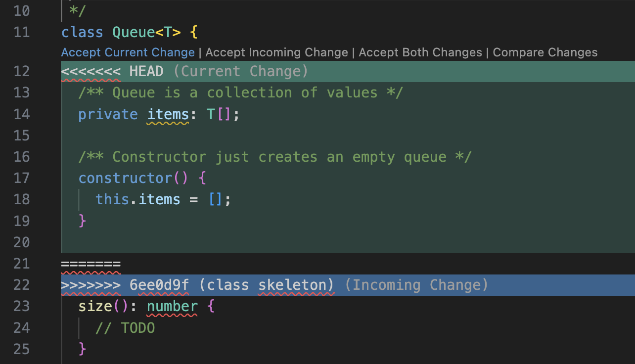The height and width of the screenshot is (364, 635).
Task: Click the // TODO comment
Action: point(125,327)
